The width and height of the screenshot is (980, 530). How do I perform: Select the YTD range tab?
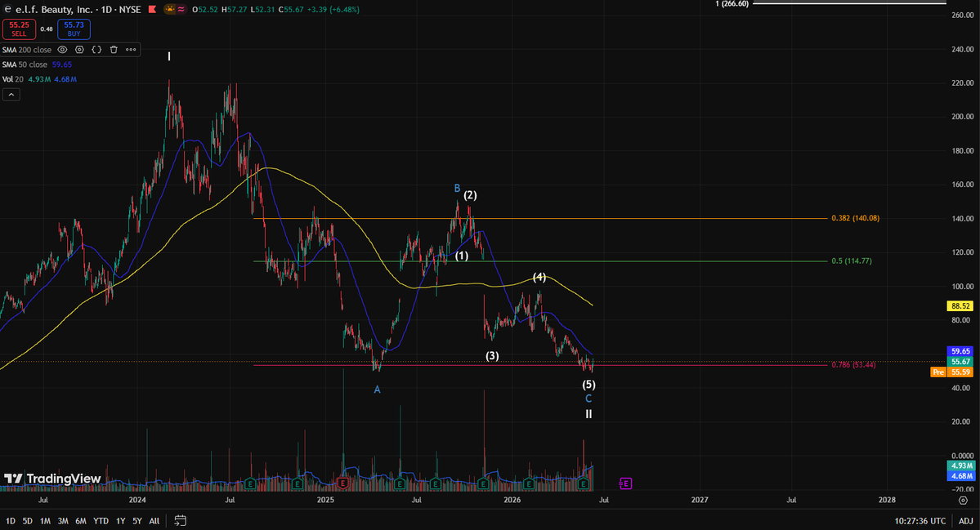(x=101, y=521)
